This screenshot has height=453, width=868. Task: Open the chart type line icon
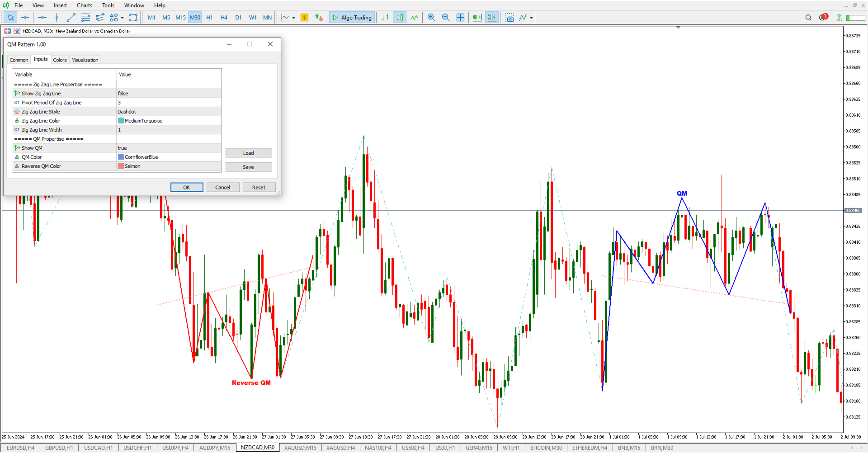(x=285, y=18)
